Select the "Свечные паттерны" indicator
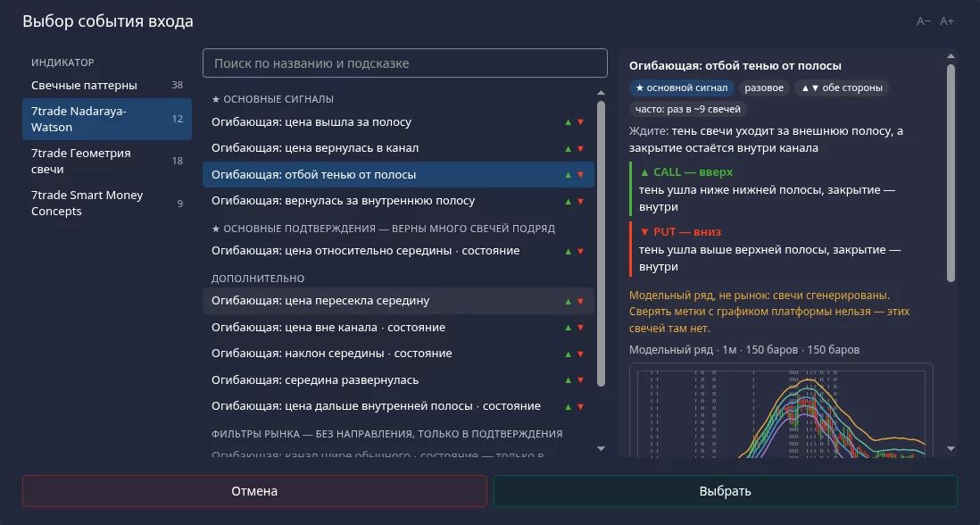 (107, 85)
